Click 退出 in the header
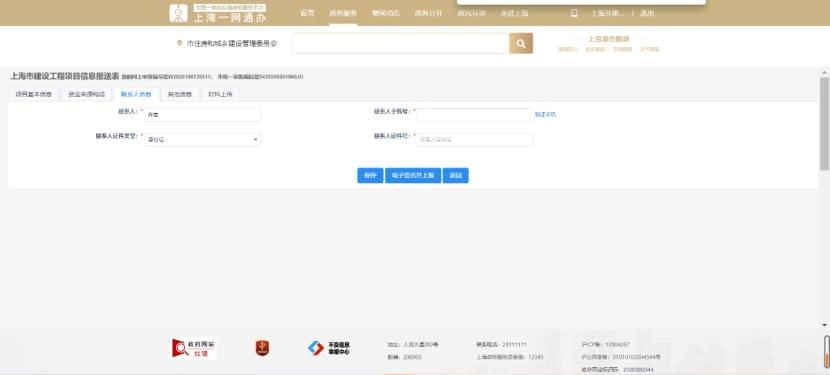 pyautogui.click(x=647, y=14)
